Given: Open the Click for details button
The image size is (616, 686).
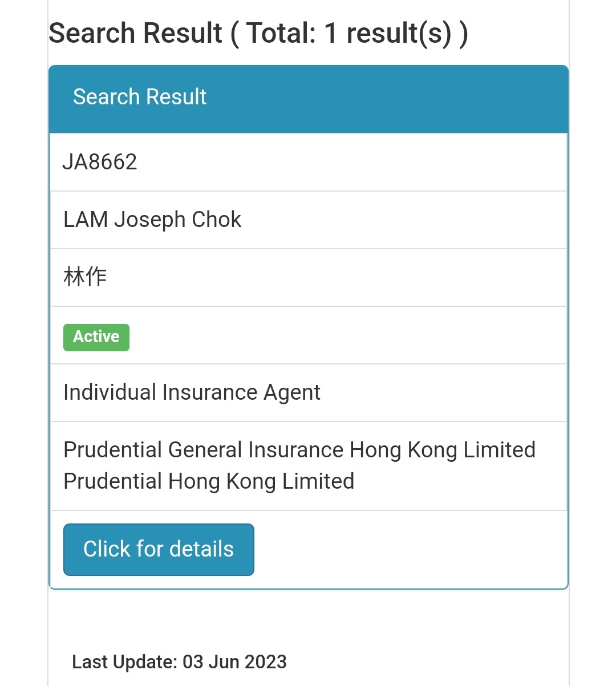Looking at the screenshot, I should coord(159,550).
